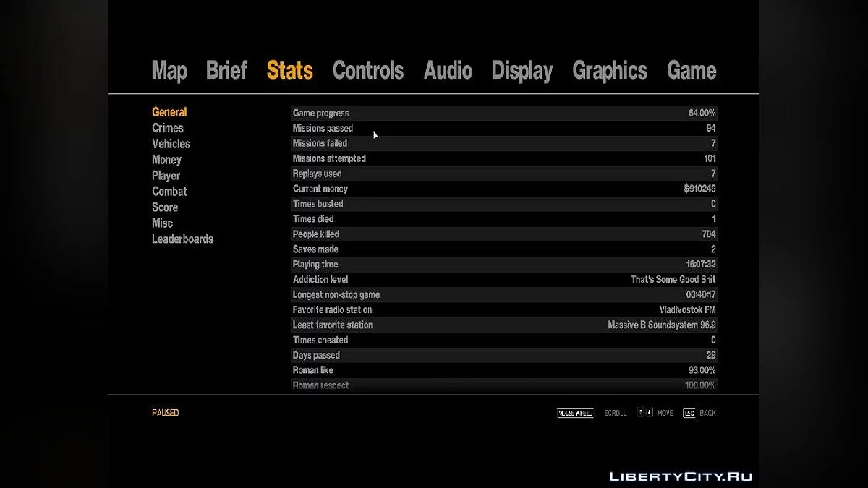Open the Combat stats category
Screen dimensions: 868x488
[x=169, y=192]
